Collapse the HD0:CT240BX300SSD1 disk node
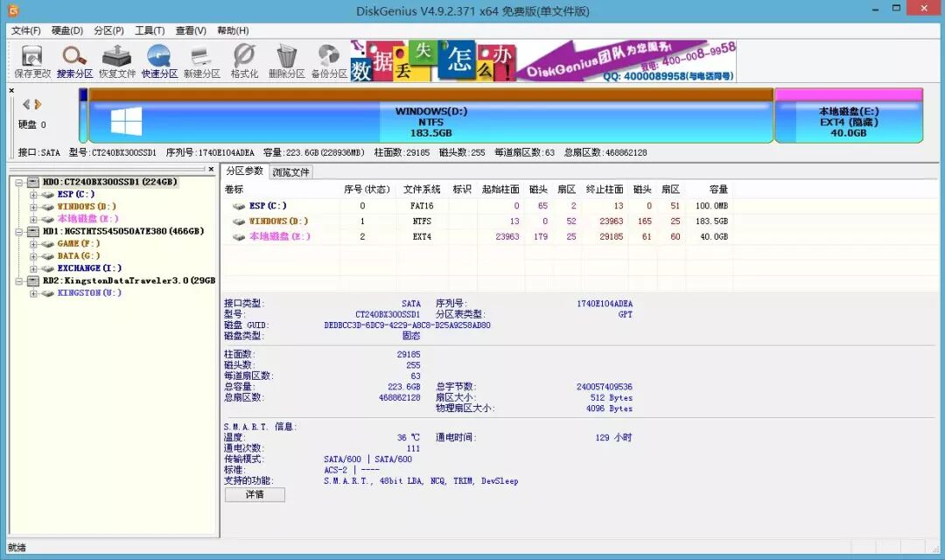This screenshot has width=945, height=560. (x=19, y=182)
